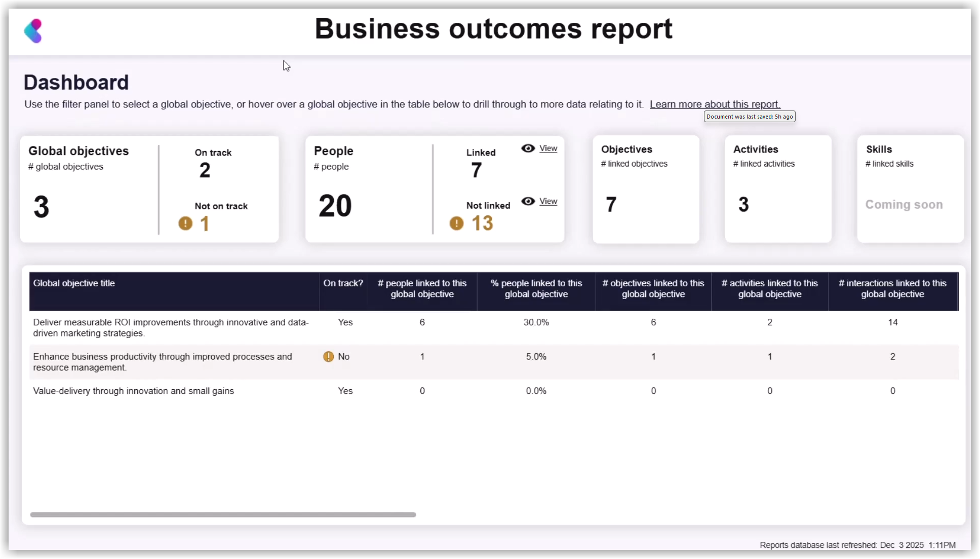Click the warning icon next to Not linked 13

click(455, 223)
